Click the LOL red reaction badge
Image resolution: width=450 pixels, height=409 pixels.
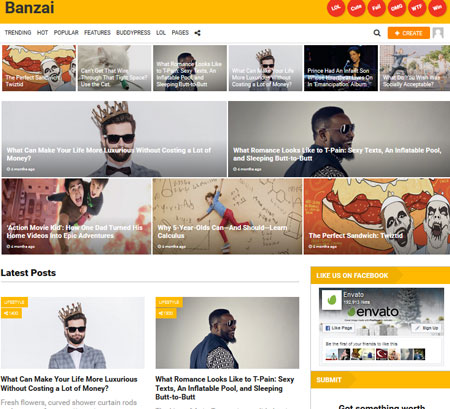tap(336, 7)
